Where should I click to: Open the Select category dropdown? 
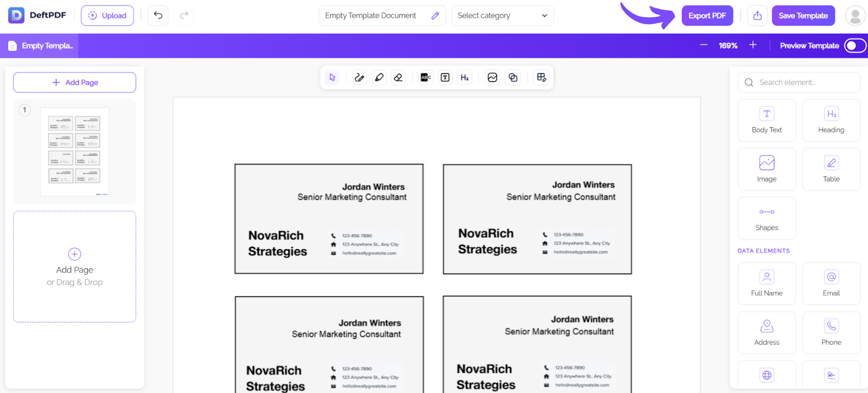coord(502,16)
